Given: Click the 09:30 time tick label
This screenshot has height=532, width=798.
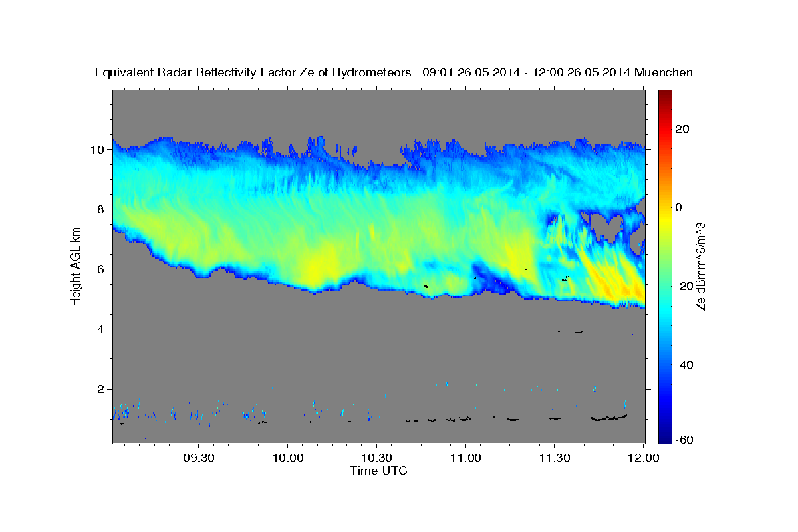Looking at the screenshot, I should tap(199, 458).
